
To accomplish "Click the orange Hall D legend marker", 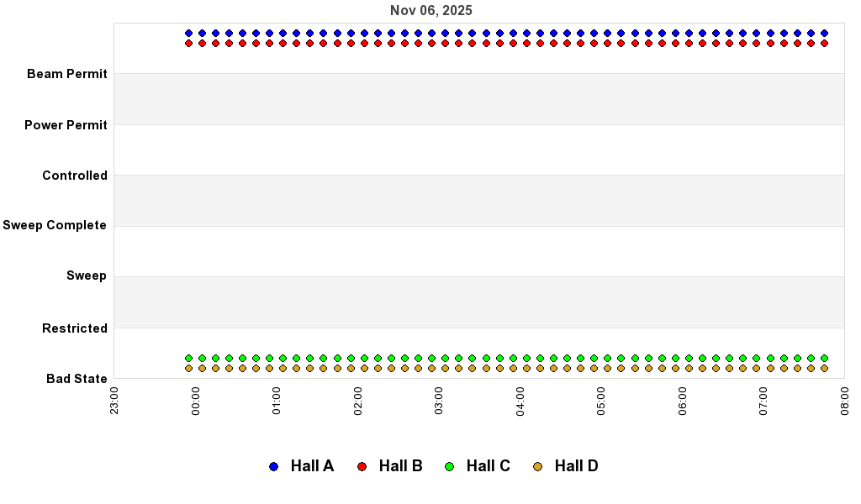I will (538, 465).
